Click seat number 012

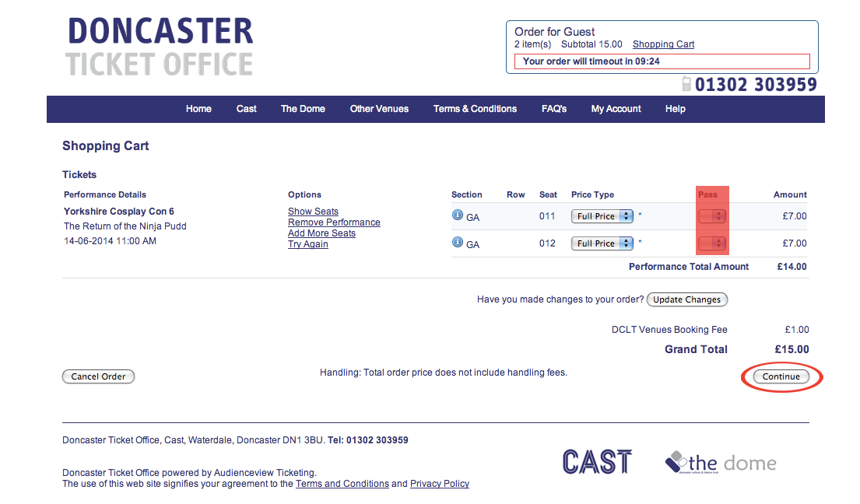pos(547,243)
